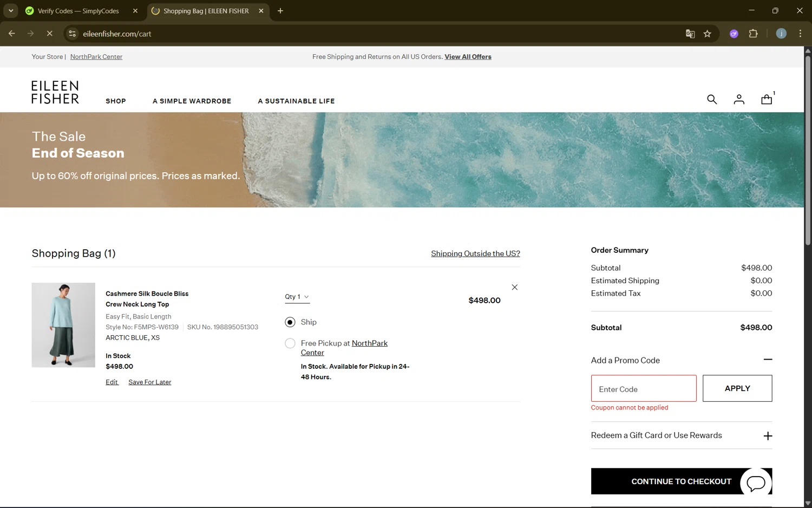
Task: Bookmark this page with star icon
Action: click(x=707, y=34)
